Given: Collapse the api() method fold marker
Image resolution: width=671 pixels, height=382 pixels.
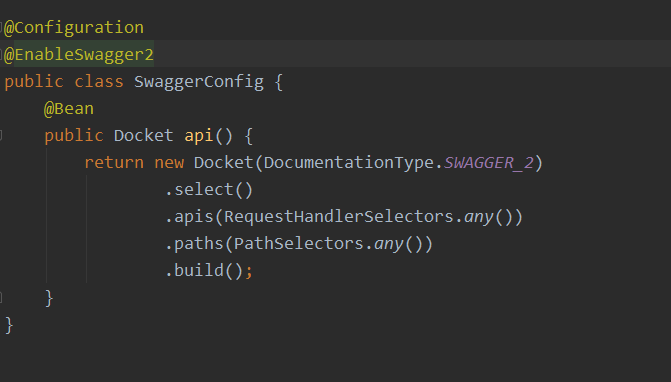Looking at the screenshot, I should click(1, 136).
